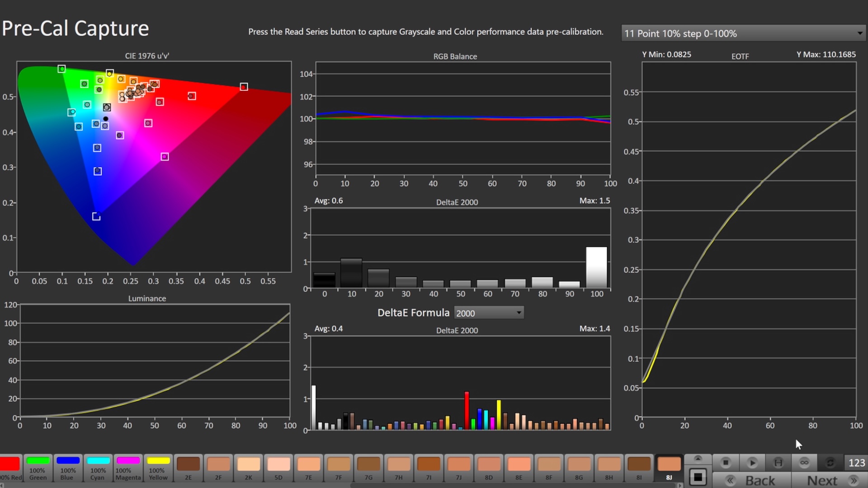Go Back to previous workflow page
The width and height of the screenshot is (868, 488).
coord(752,480)
